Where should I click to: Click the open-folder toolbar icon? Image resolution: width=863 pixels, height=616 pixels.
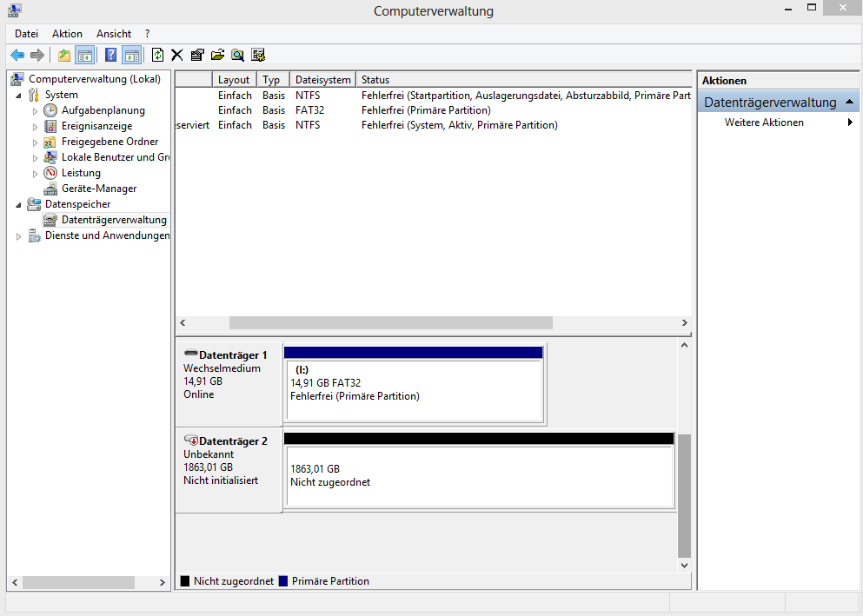click(217, 55)
